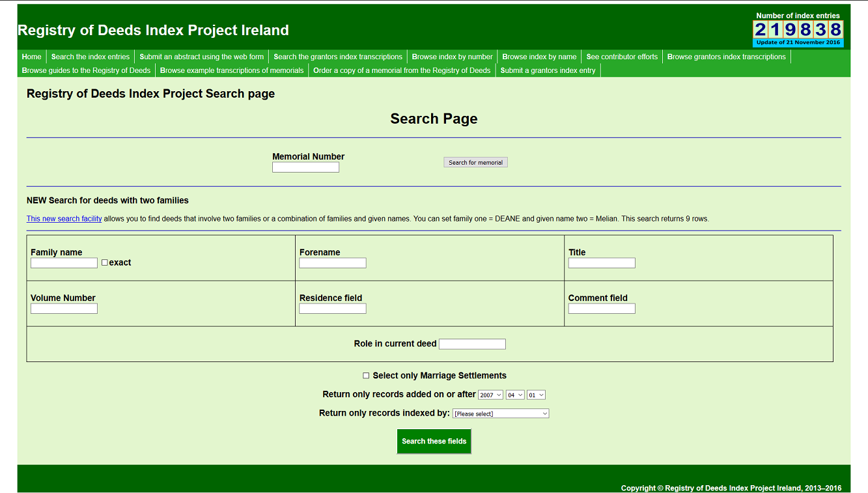The image size is (868, 493).
Task: Check Select only Marriage Settlements
Action: pos(366,375)
